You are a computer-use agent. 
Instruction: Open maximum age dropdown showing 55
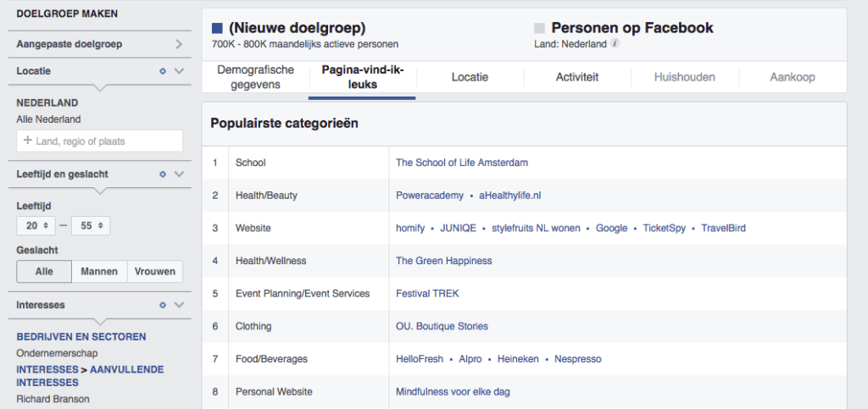tap(91, 226)
